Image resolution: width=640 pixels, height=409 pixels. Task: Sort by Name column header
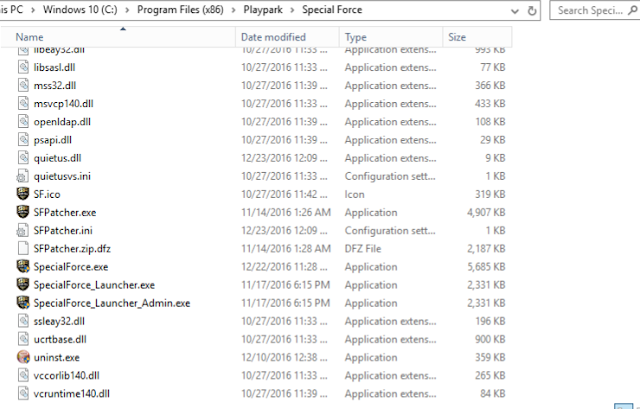118,37
